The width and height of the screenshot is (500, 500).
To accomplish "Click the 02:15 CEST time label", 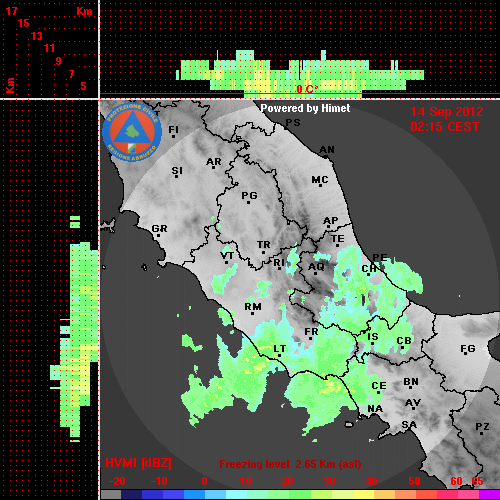I will coord(445,127).
